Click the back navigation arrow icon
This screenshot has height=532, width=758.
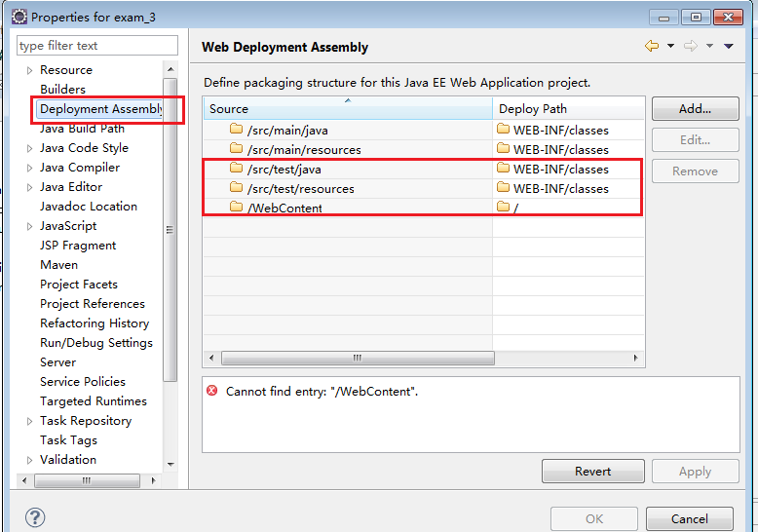(x=652, y=46)
